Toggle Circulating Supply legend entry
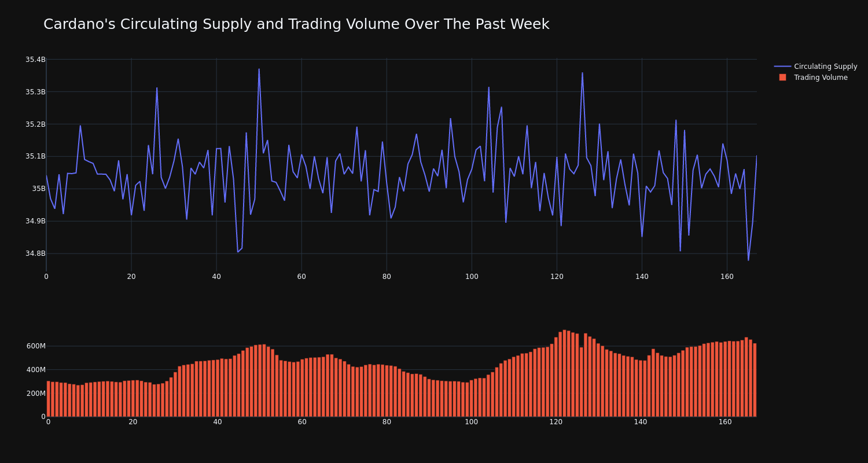 pos(815,67)
